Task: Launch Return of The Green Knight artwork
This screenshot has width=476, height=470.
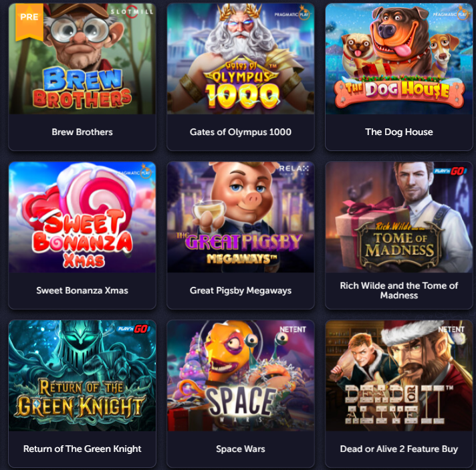Action: coord(82,376)
